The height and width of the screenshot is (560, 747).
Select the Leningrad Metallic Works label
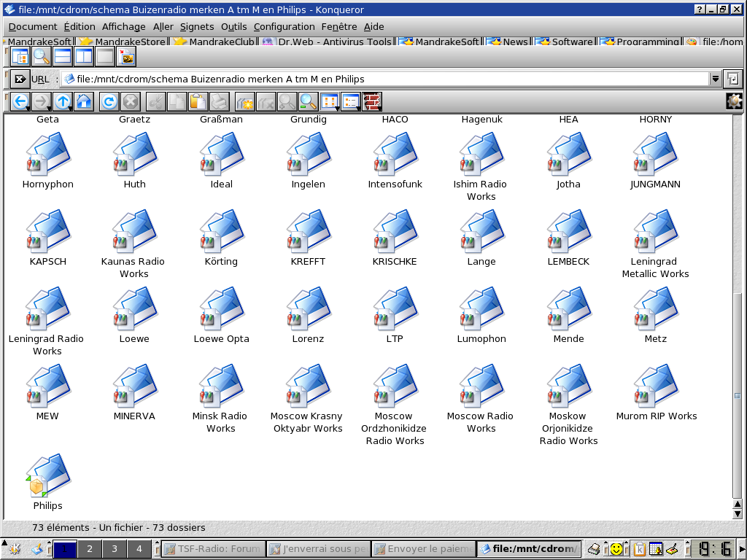(655, 268)
